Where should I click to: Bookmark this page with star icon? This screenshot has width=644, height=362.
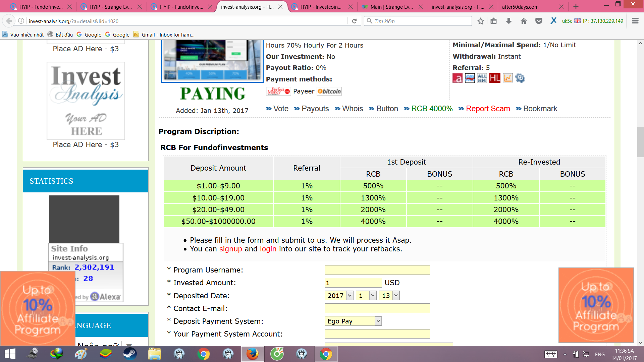pos(481,21)
